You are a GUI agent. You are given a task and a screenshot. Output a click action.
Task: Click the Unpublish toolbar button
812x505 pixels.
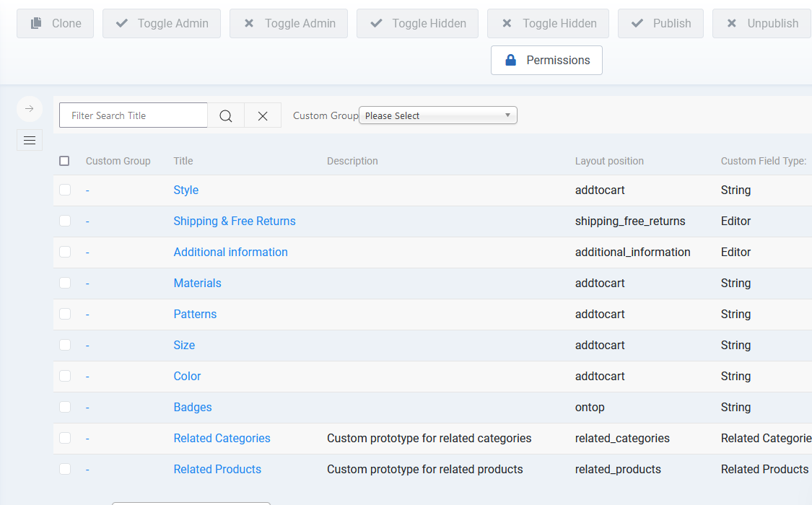coord(761,24)
